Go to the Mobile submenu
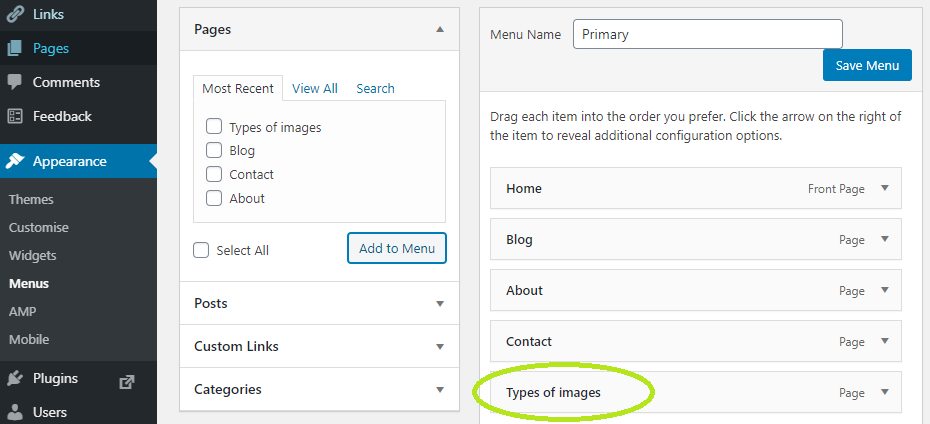This screenshot has width=930, height=424. tap(29, 340)
